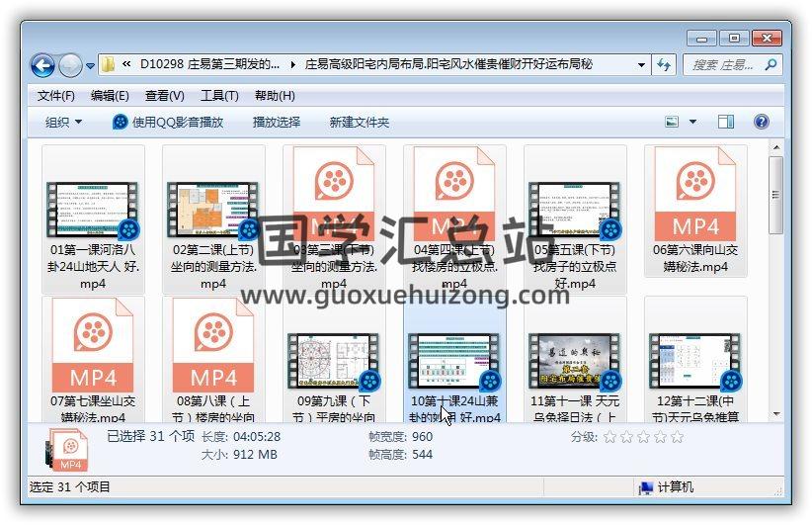Select the 04第四课(上节) MP4 file

coord(454,219)
